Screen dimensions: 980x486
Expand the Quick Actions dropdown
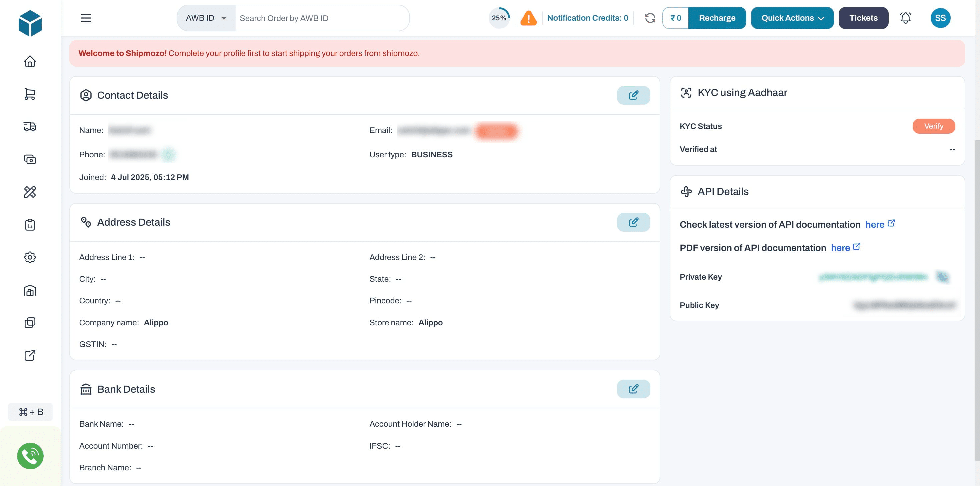(x=792, y=18)
